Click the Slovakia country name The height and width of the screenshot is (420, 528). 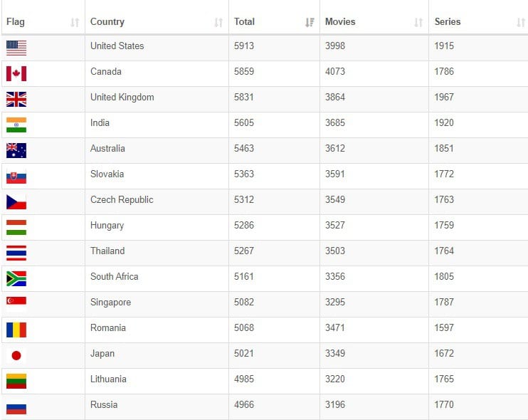107,174
